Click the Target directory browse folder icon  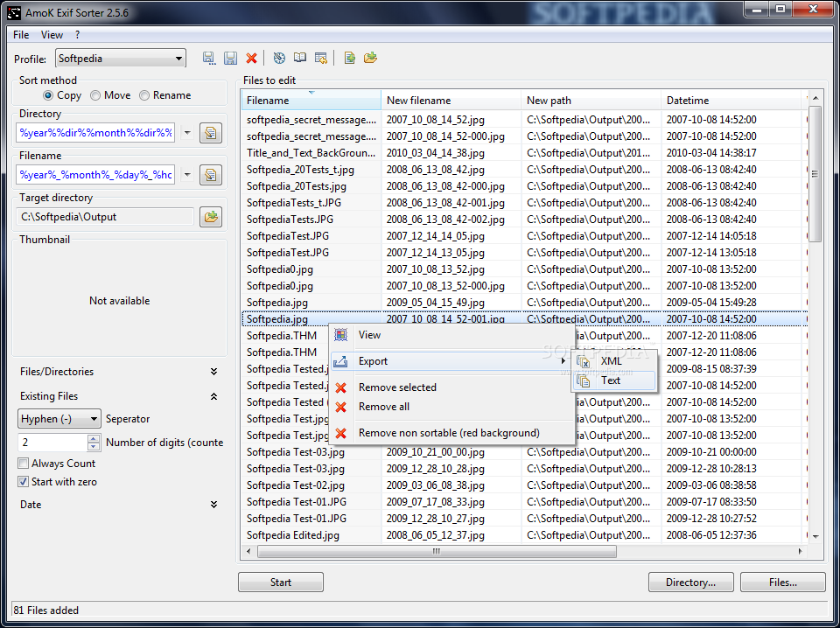[x=211, y=217]
